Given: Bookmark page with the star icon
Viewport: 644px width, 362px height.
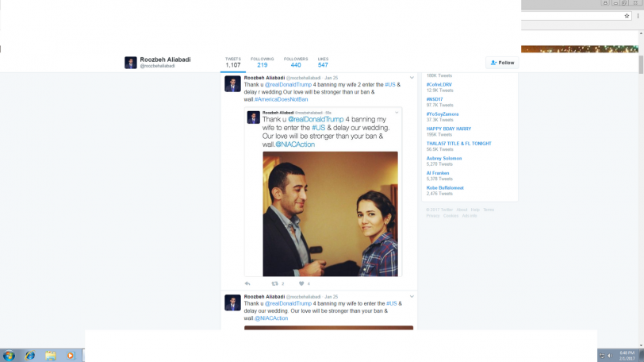Looking at the screenshot, I should [627, 16].
